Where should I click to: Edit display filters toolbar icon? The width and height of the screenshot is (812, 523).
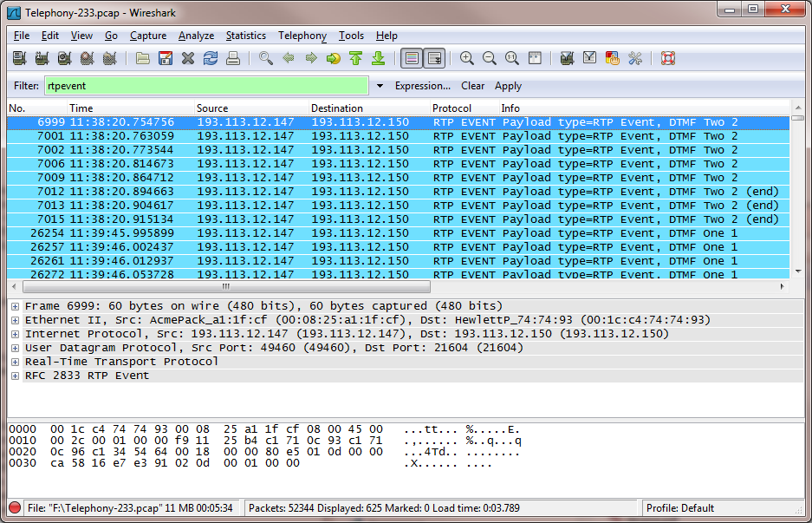coord(590,58)
